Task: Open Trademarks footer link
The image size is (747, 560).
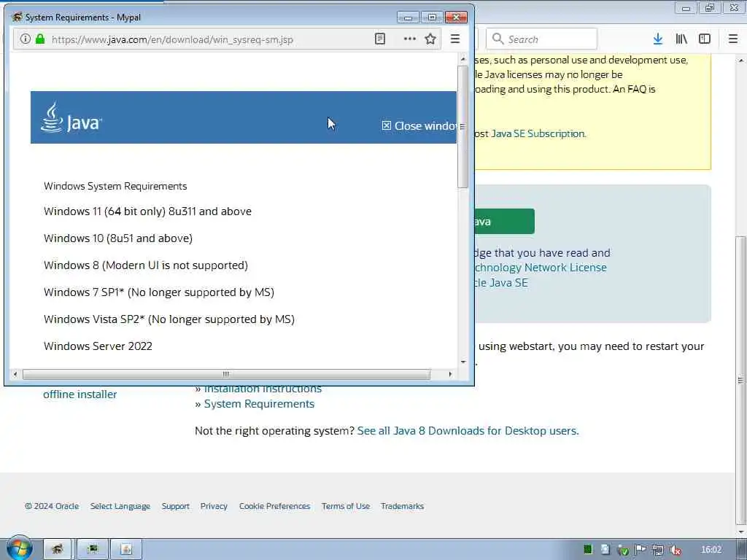Action: coord(402,506)
